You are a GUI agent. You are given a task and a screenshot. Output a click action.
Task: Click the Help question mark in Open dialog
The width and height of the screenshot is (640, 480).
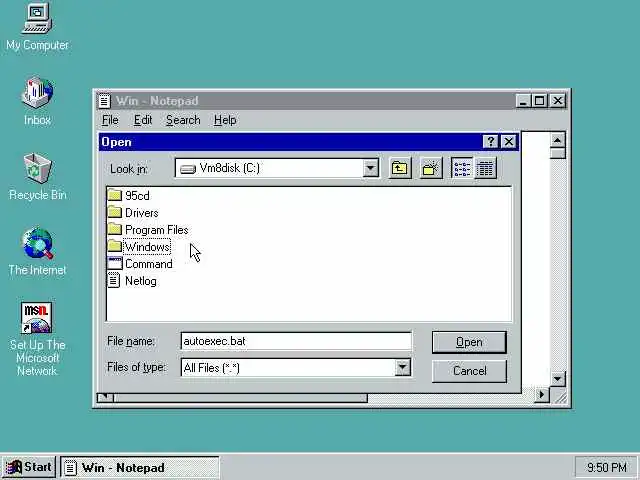(x=490, y=142)
